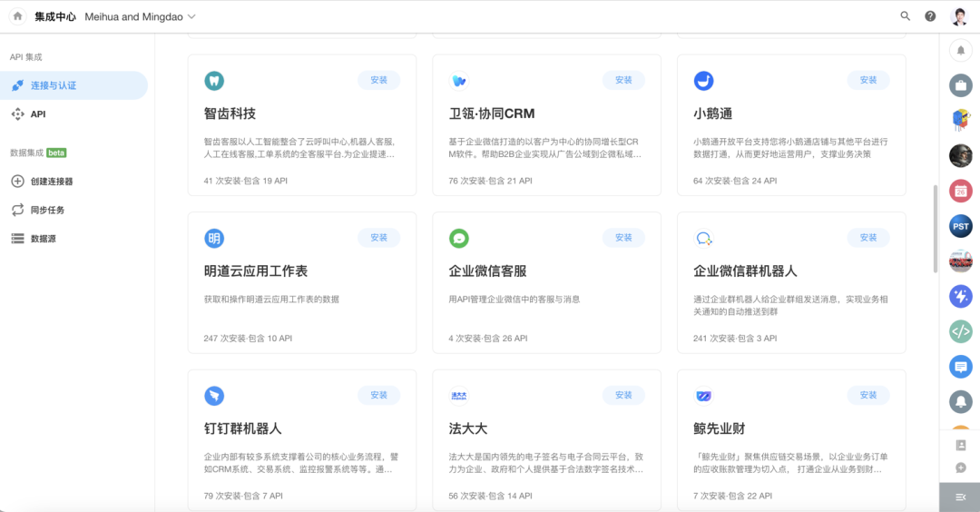Screen dimensions: 980x512
Task: Open the dark portrait avatar in right rail
Action: tap(961, 155)
